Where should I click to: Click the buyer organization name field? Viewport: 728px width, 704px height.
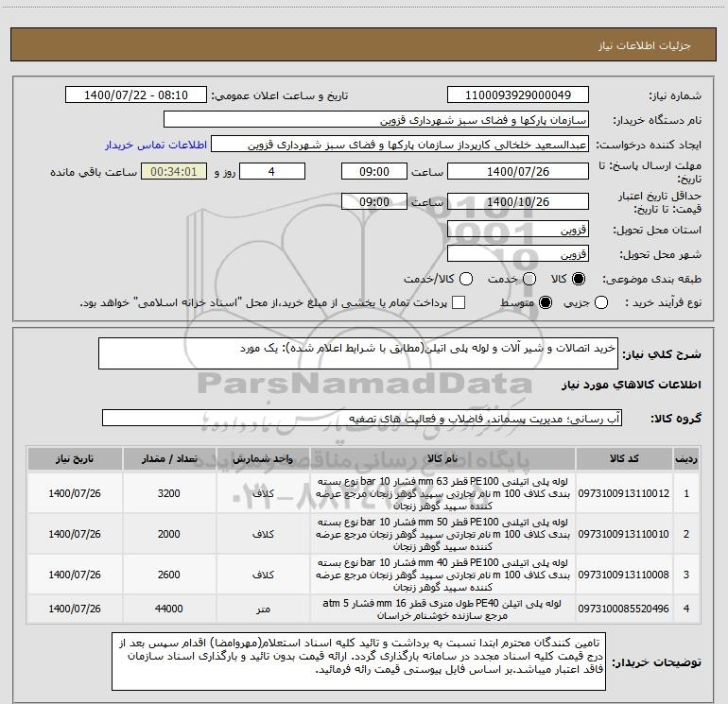tap(376, 120)
